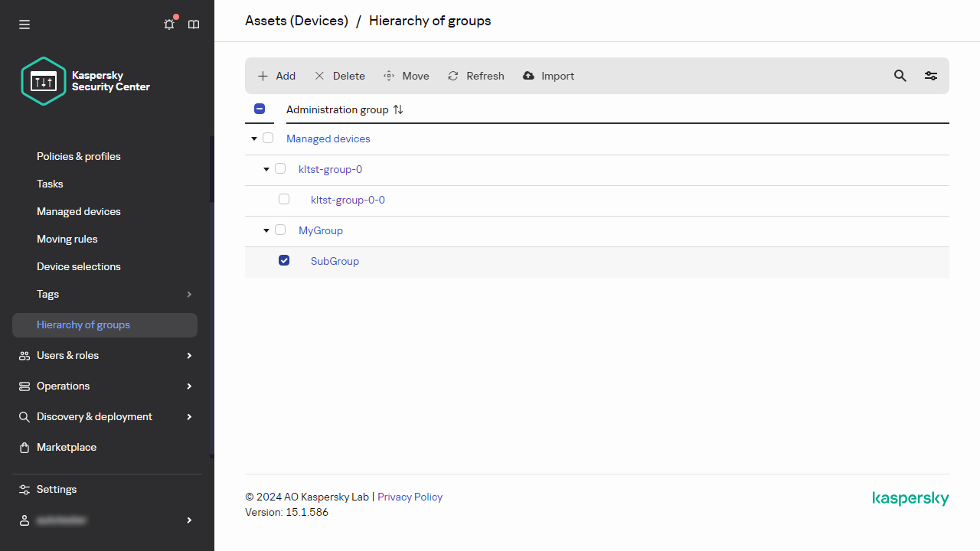
Task: Click the Delete button in toolbar
Action: (x=340, y=76)
